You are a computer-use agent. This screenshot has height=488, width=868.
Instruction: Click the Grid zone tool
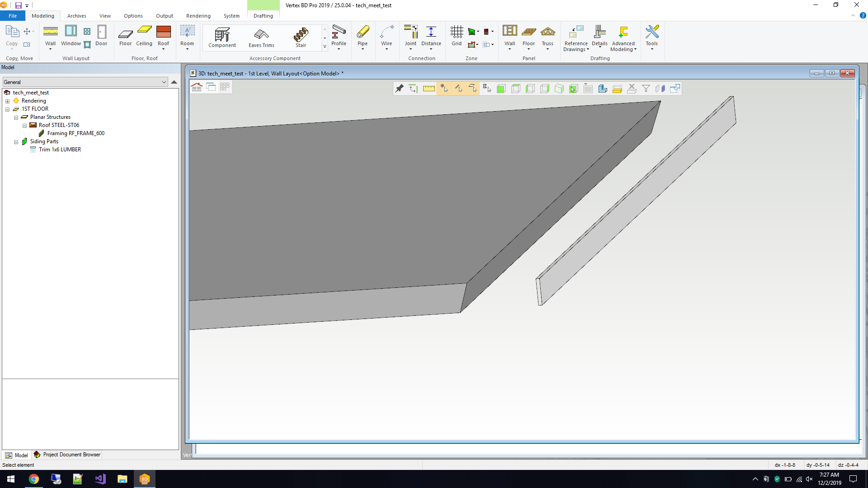[x=457, y=36]
